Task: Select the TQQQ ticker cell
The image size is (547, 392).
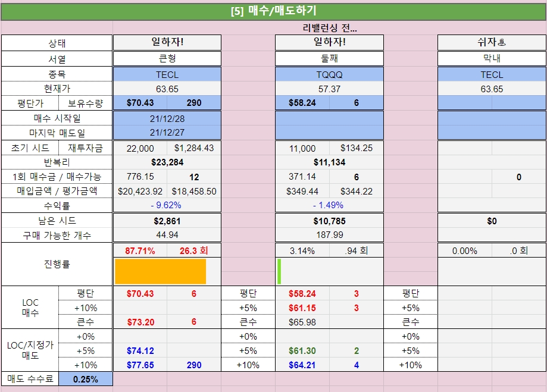Action: (x=329, y=74)
